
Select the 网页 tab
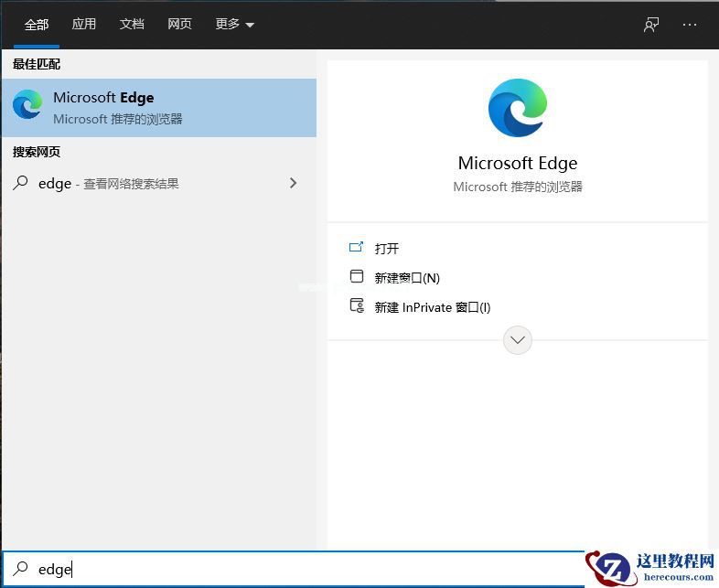pyautogui.click(x=179, y=24)
